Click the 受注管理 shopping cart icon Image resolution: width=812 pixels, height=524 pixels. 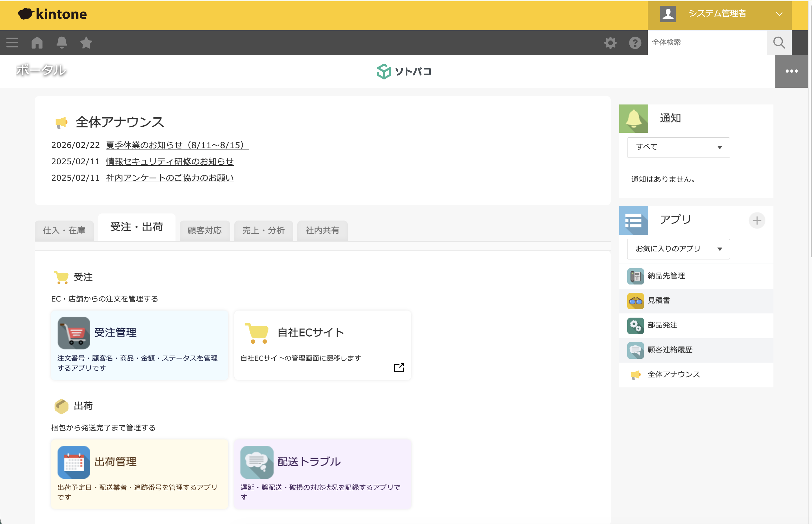pos(74,333)
